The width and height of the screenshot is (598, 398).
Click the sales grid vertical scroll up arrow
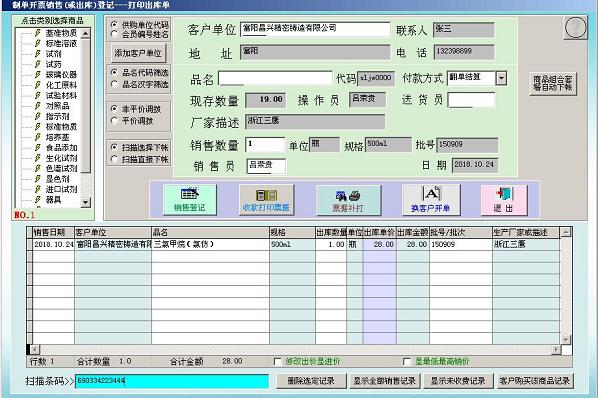click(x=566, y=231)
